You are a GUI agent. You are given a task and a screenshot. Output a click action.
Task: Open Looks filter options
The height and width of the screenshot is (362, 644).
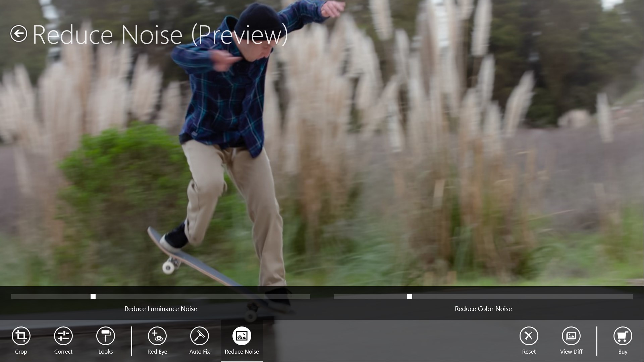[x=106, y=340]
